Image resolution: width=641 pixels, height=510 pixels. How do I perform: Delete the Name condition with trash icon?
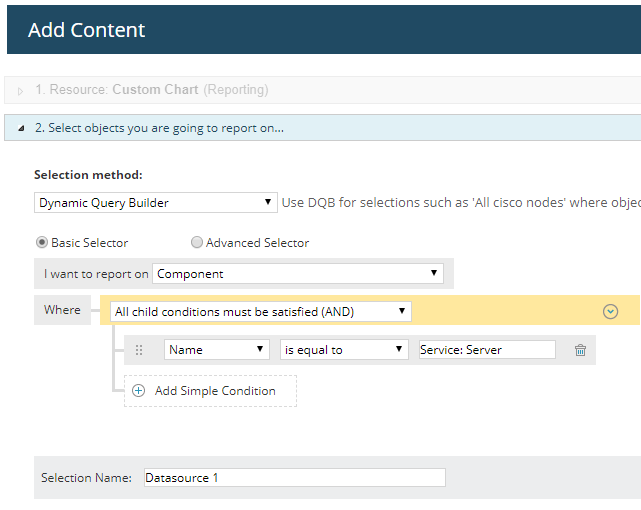[x=580, y=350]
